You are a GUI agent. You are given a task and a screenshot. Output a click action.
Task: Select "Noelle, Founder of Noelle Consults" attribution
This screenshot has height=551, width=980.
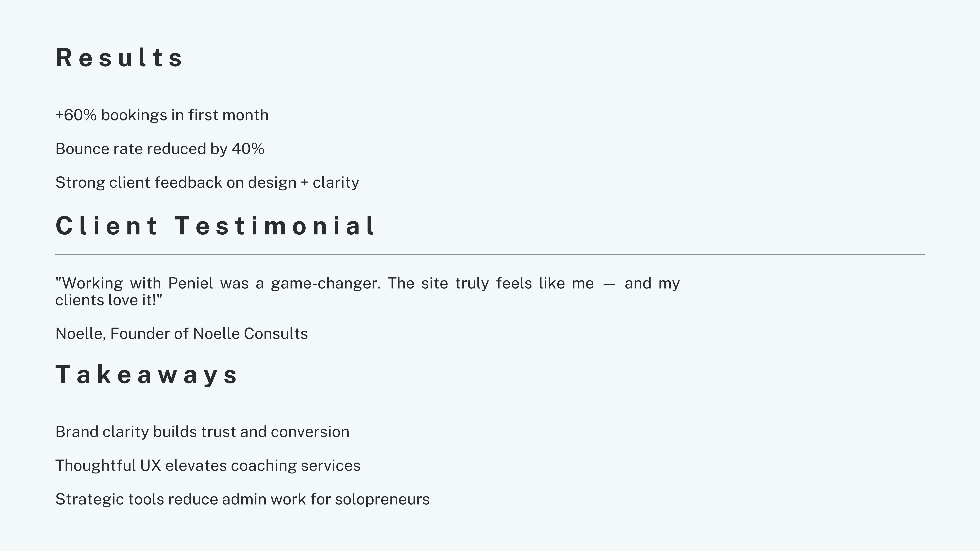point(181,334)
